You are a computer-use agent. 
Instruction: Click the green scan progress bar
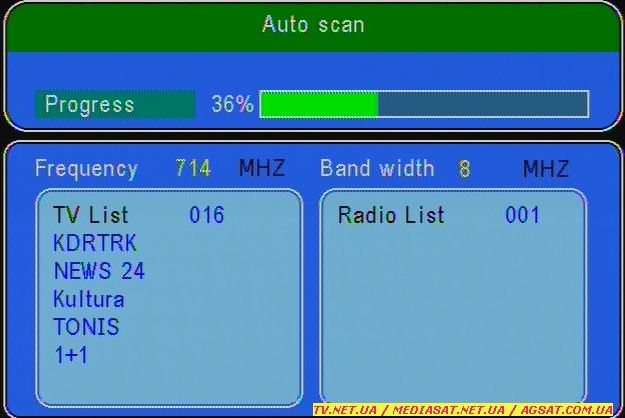[x=424, y=104]
